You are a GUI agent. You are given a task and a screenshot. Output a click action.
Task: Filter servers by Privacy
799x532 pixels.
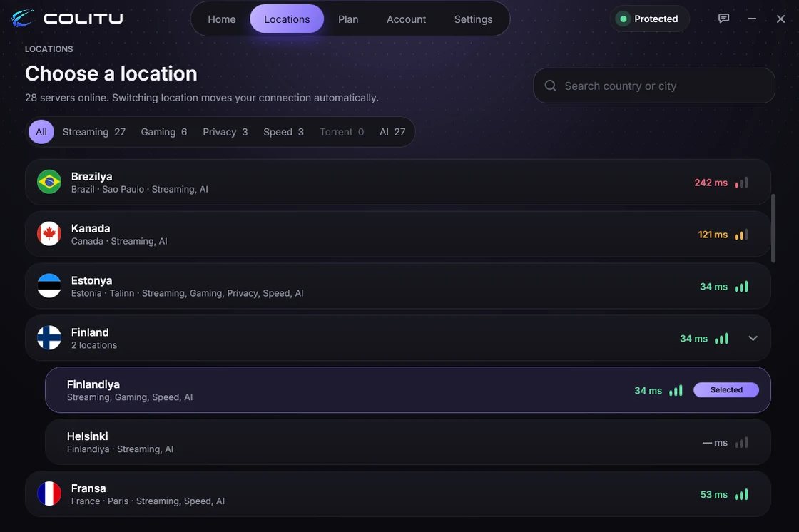pyautogui.click(x=225, y=132)
